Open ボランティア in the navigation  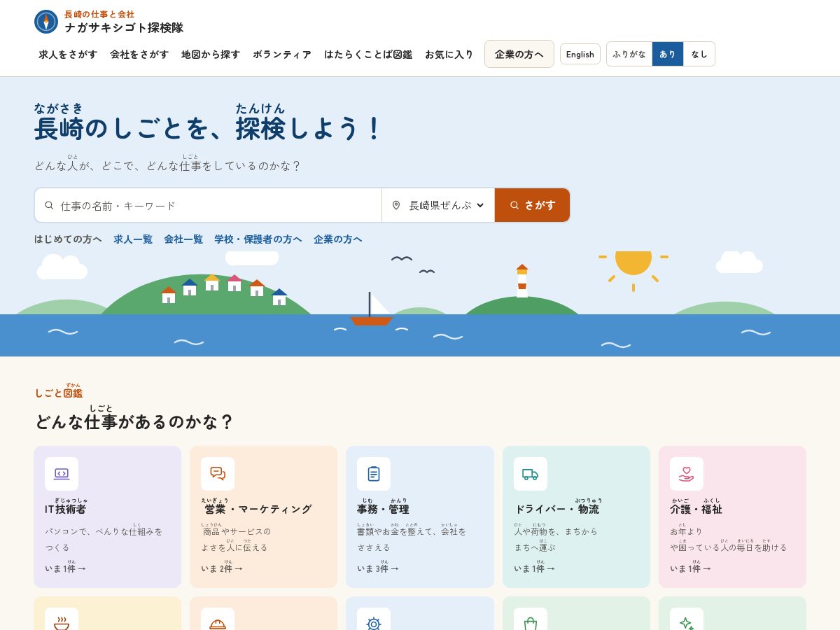pos(282,54)
